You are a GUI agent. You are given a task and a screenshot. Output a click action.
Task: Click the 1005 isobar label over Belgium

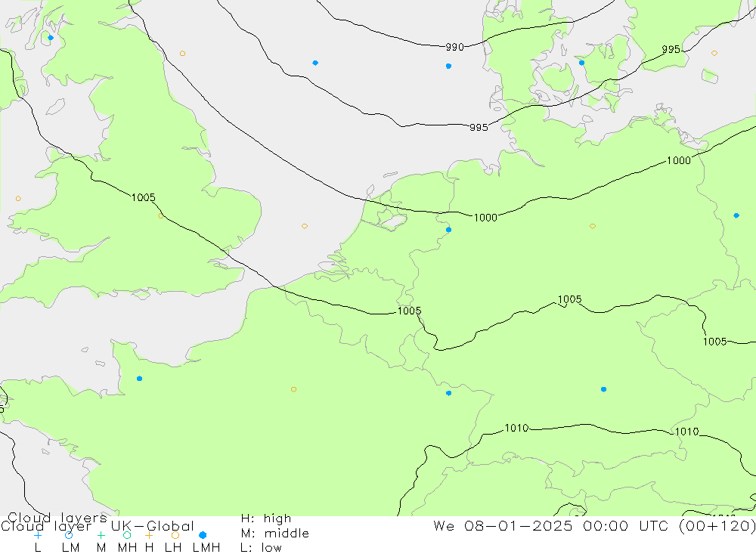pyautogui.click(x=409, y=311)
